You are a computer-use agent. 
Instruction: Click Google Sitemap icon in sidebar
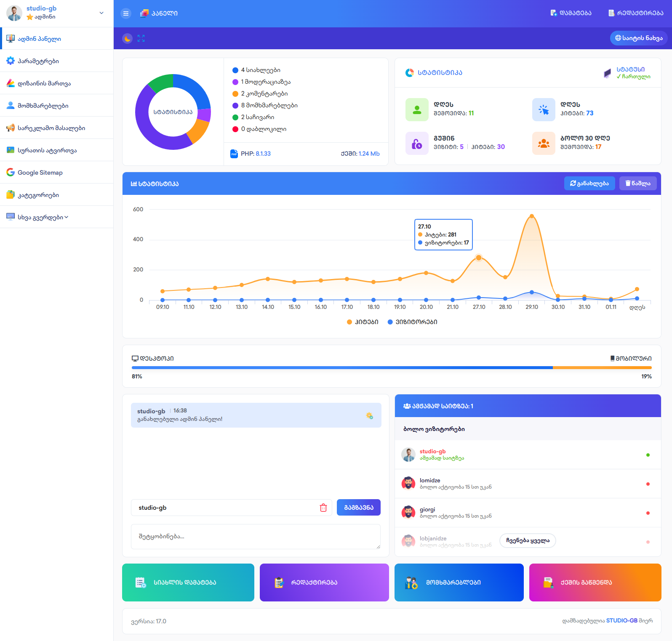coord(11,173)
